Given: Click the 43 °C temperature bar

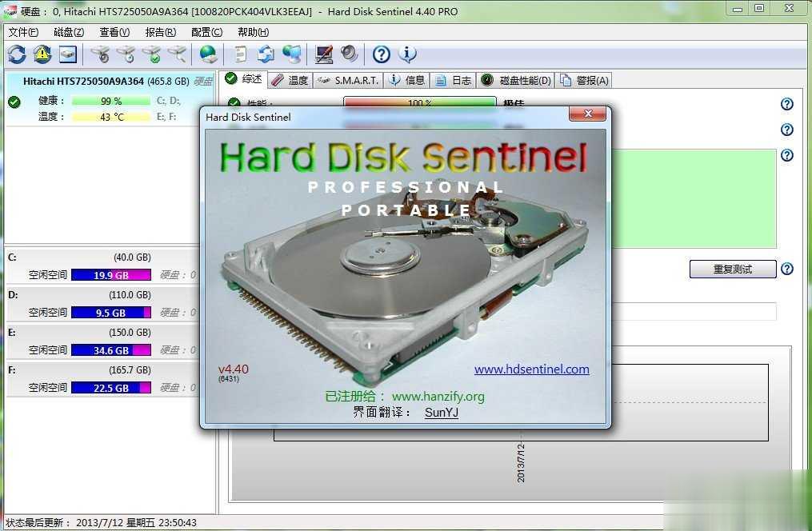Looking at the screenshot, I should 111,117.
